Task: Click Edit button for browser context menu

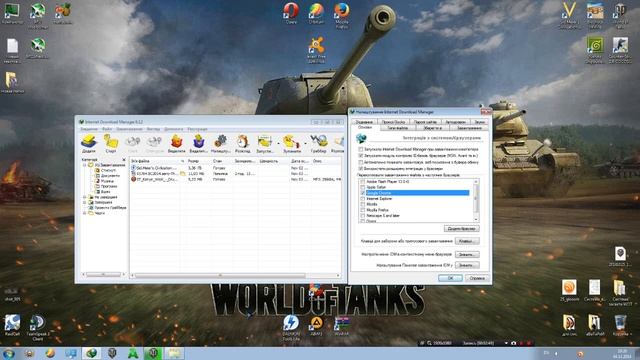Action: pos(467,254)
